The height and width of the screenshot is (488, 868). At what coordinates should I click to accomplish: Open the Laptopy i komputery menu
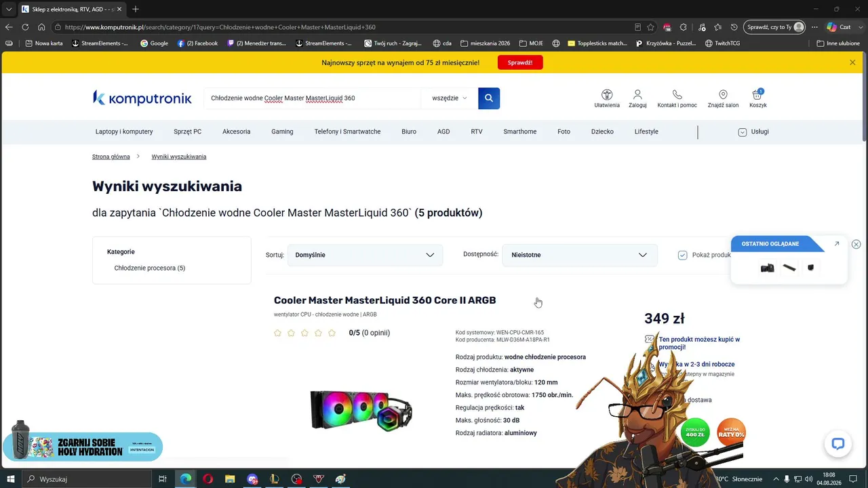(x=124, y=131)
